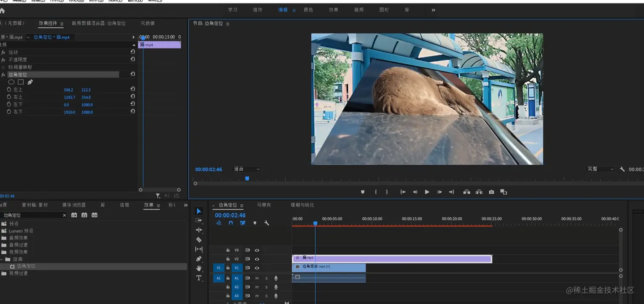Select the Slip tool
644x304 pixels.
pos(199,249)
